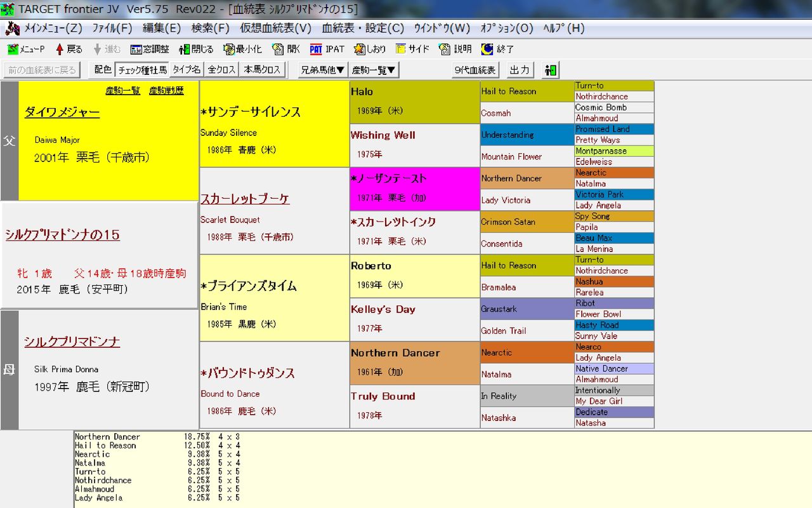Click the Montparnasse cell
The height and width of the screenshot is (508, 812).
614,151
